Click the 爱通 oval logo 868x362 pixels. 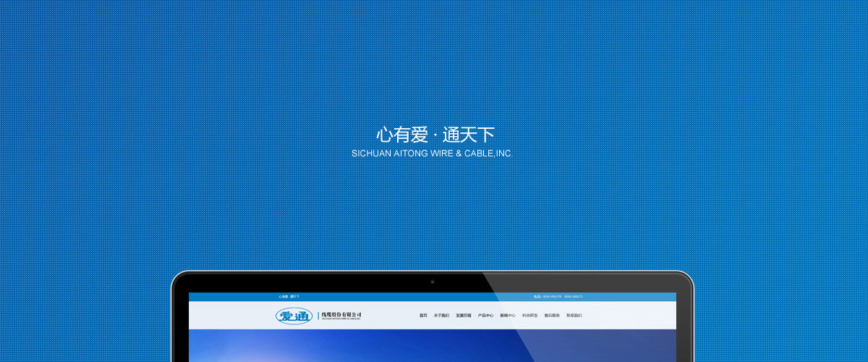[295, 316]
